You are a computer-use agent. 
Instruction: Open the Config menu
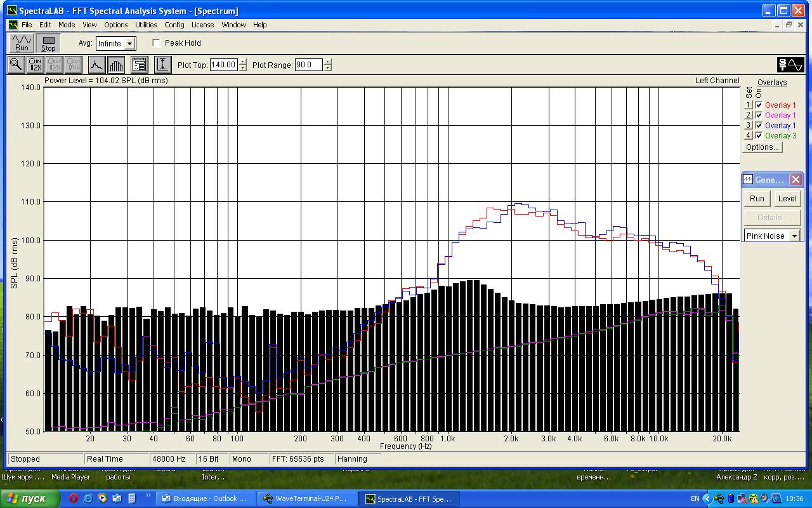[x=174, y=25]
